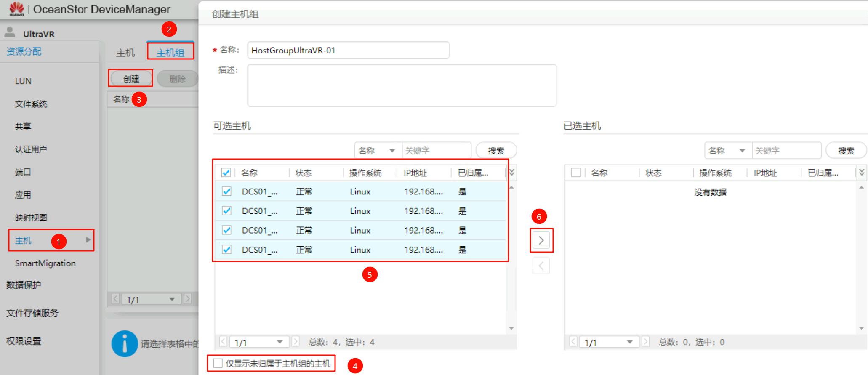Click the move-left arrow to remove hosts
Image resolution: width=868 pixels, height=375 pixels.
click(x=541, y=266)
